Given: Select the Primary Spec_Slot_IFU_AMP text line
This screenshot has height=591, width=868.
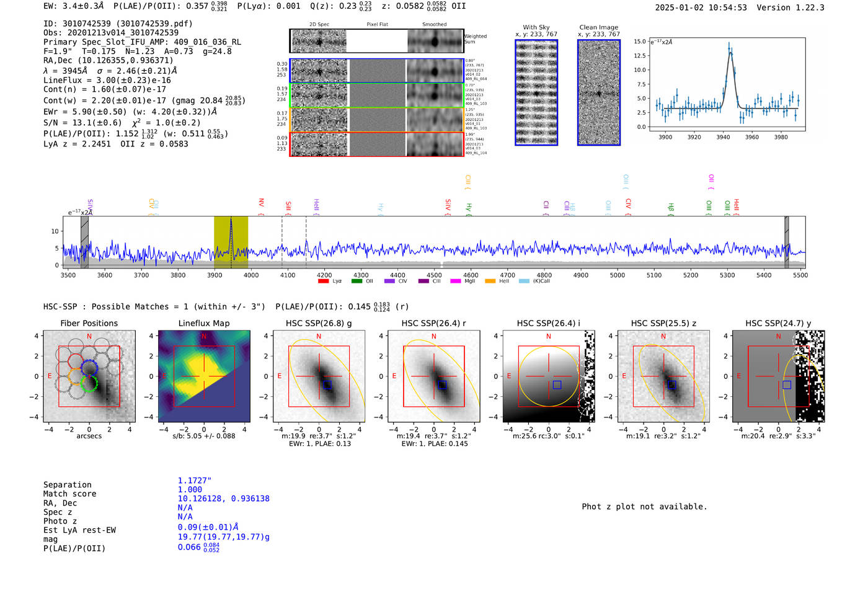Looking at the screenshot, I should coord(143,42).
